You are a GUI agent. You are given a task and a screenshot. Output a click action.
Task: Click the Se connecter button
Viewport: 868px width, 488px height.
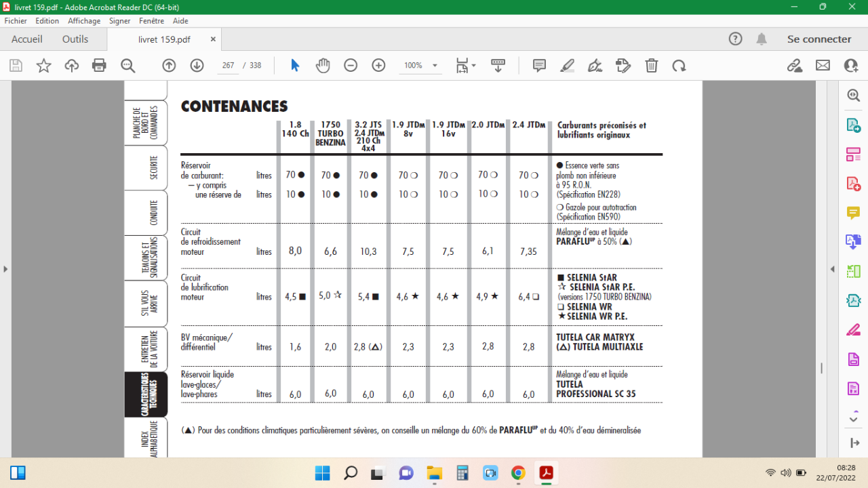click(819, 39)
